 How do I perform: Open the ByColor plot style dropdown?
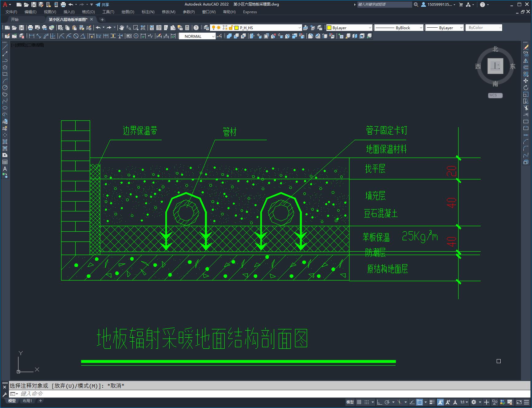point(484,28)
